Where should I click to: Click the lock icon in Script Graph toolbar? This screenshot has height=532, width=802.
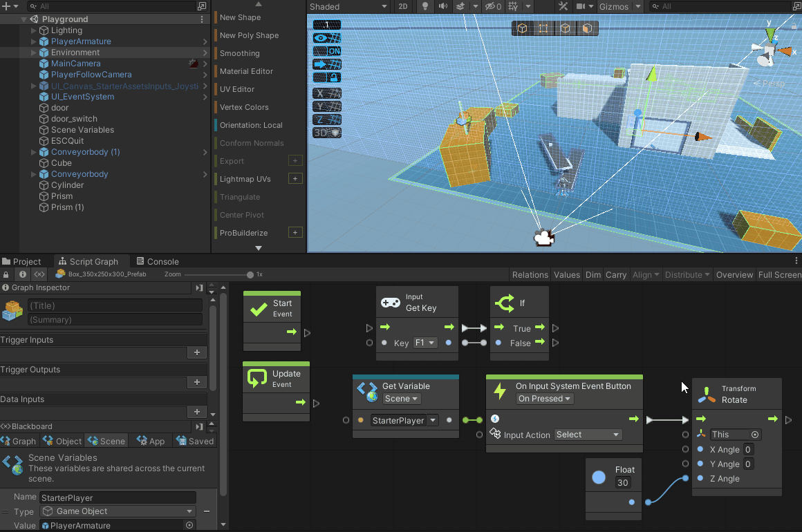7,274
